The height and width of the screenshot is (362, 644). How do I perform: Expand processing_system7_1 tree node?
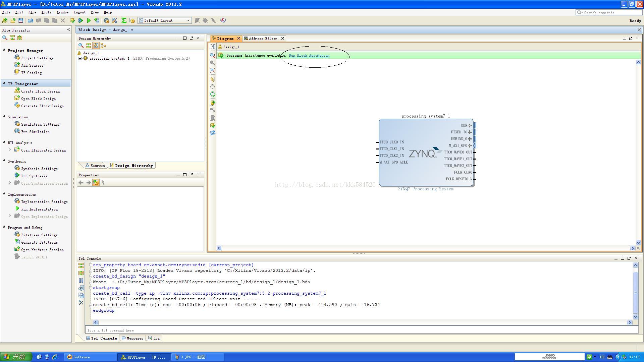pyautogui.click(x=80, y=58)
